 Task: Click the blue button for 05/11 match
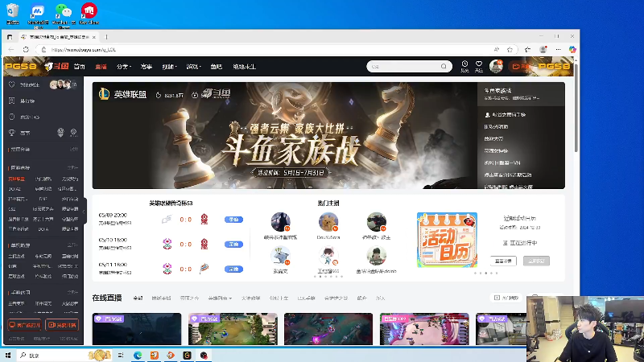pyautogui.click(x=233, y=269)
